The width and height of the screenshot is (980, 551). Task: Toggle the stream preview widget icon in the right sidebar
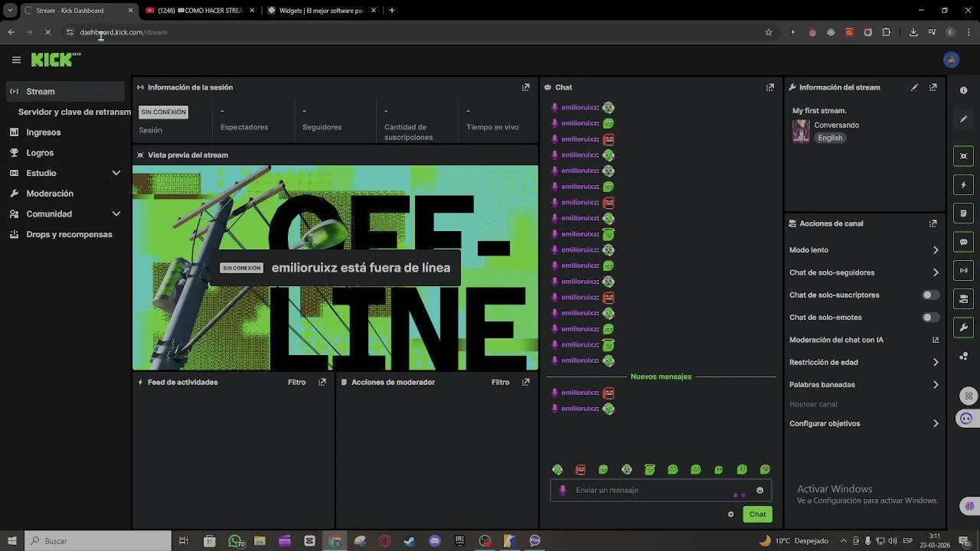(x=963, y=156)
